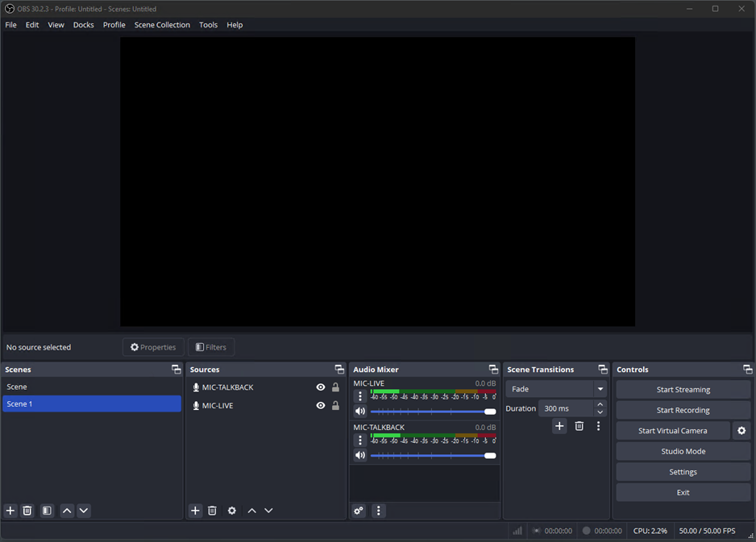Open scene filters icon in Scenes toolbar

point(48,511)
